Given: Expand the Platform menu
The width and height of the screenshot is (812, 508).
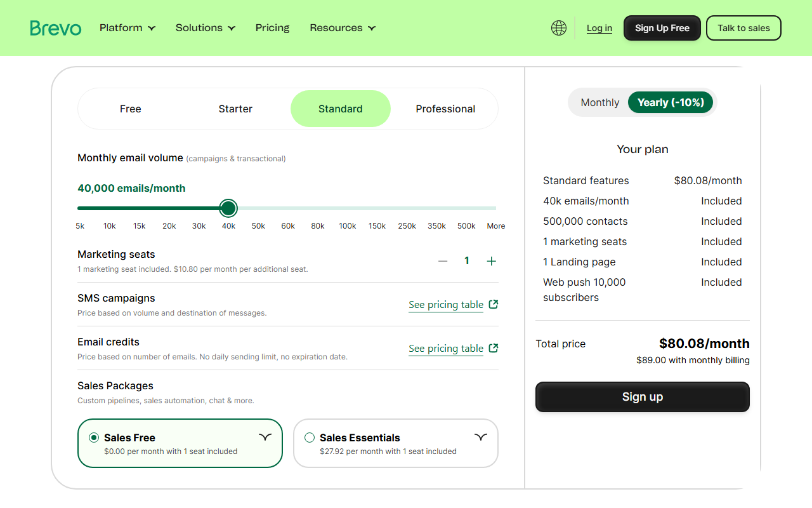Looking at the screenshot, I should [x=128, y=28].
